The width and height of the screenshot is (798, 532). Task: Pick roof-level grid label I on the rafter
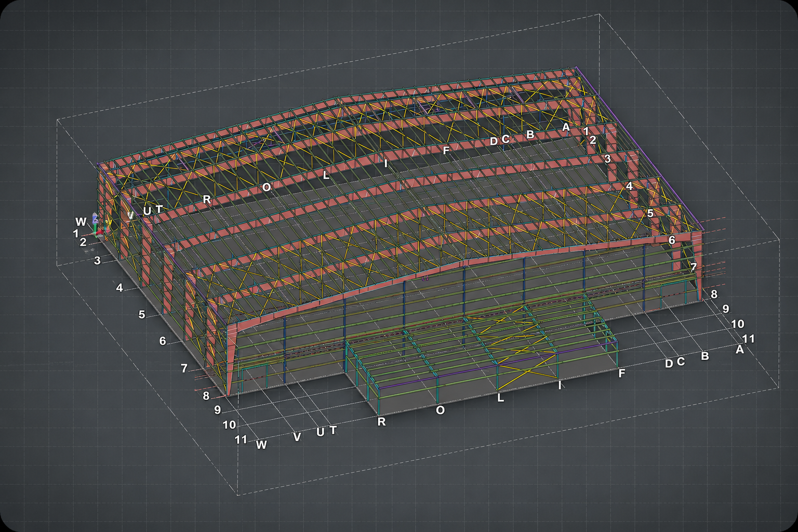click(385, 163)
